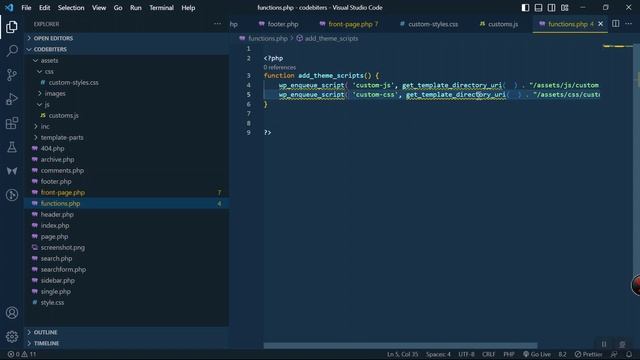Image resolution: width=640 pixels, height=360 pixels.
Task: Click UTF-8 encoding in status bar
Action: click(466, 354)
